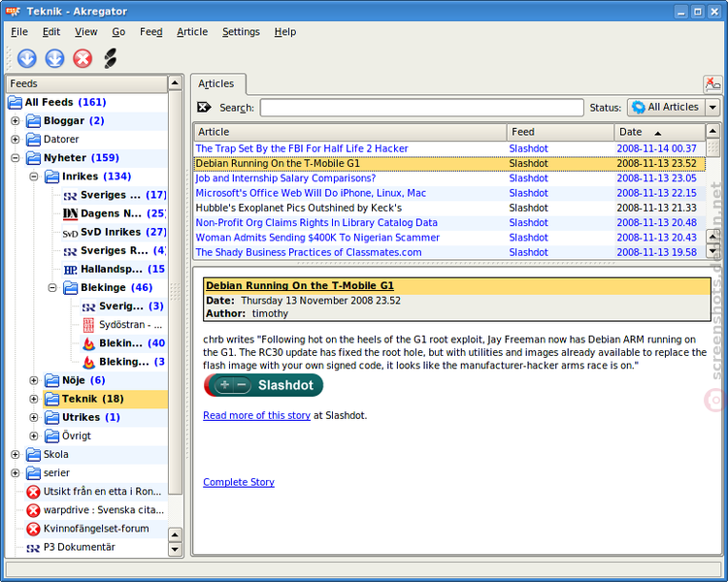Image resolution: width=728 pixels, height=582 pixels.
Task: Open the Feed menu
Action: [x=150, y=32]
